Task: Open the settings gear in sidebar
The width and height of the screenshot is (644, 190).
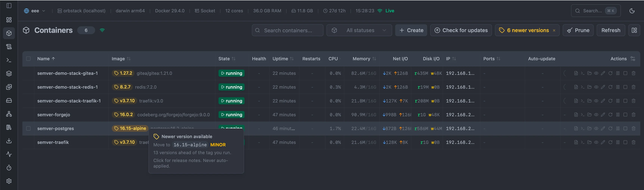Action: pyautogui.click(x=9, y=181)
